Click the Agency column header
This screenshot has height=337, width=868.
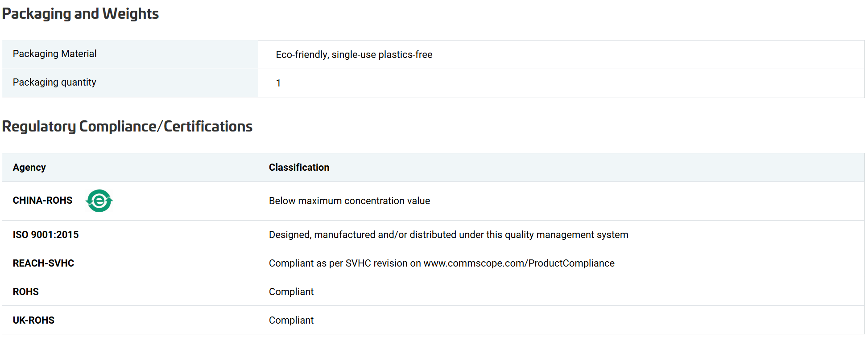(29, 168)
